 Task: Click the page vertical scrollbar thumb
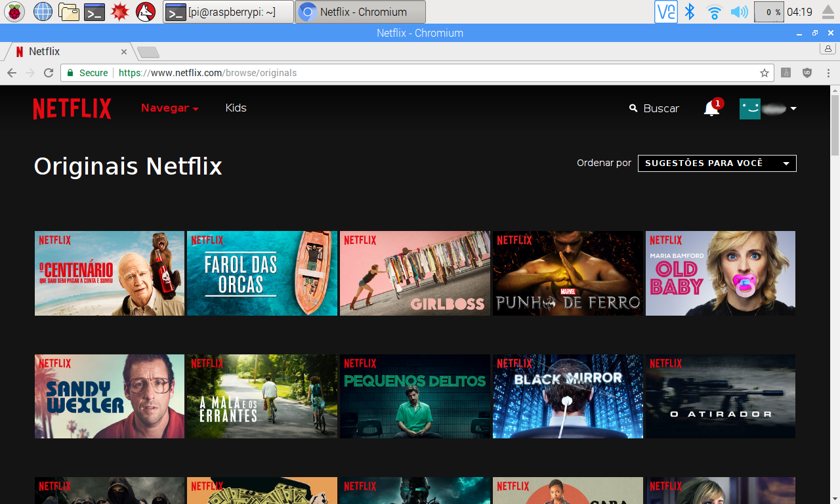(x=835, y=125)
